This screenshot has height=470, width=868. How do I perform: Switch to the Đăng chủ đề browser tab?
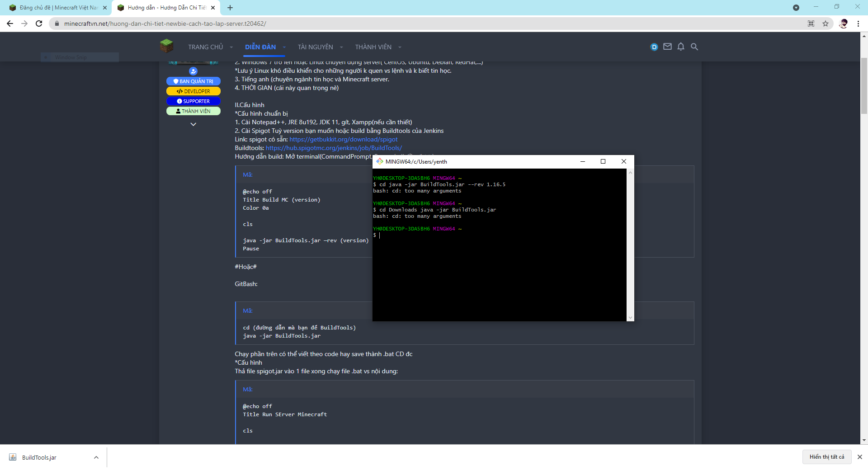click(58, 8)
